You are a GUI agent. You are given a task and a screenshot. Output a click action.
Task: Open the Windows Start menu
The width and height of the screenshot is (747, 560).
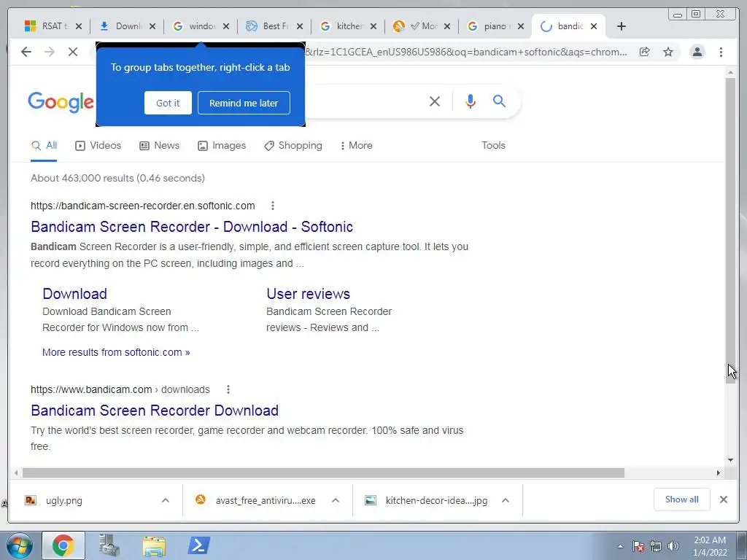[19, 545]
